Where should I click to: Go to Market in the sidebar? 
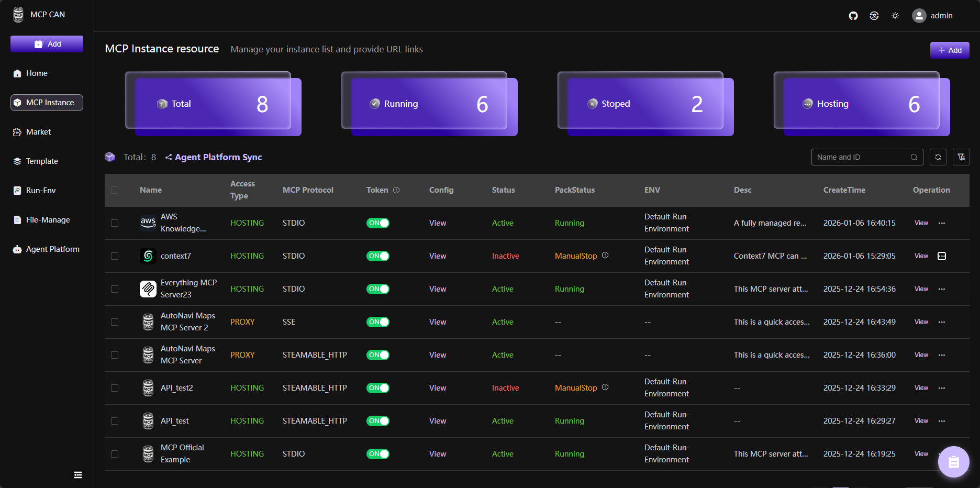pos(38,132)
